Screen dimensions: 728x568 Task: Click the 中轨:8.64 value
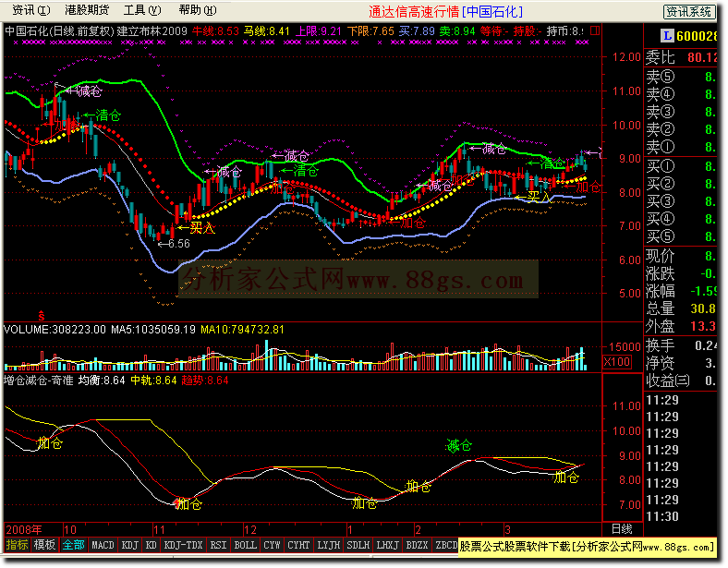click(x=153, y=381)
